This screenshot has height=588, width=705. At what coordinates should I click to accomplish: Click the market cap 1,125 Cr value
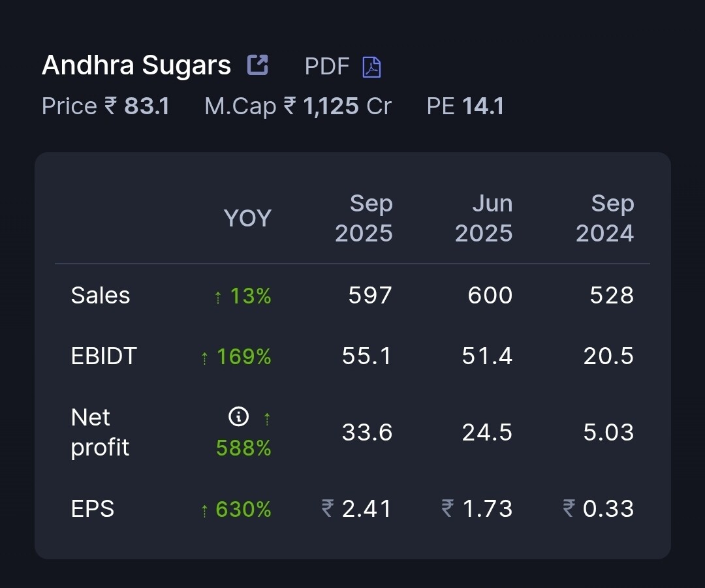pyautogui.click(x=347, y=106)
